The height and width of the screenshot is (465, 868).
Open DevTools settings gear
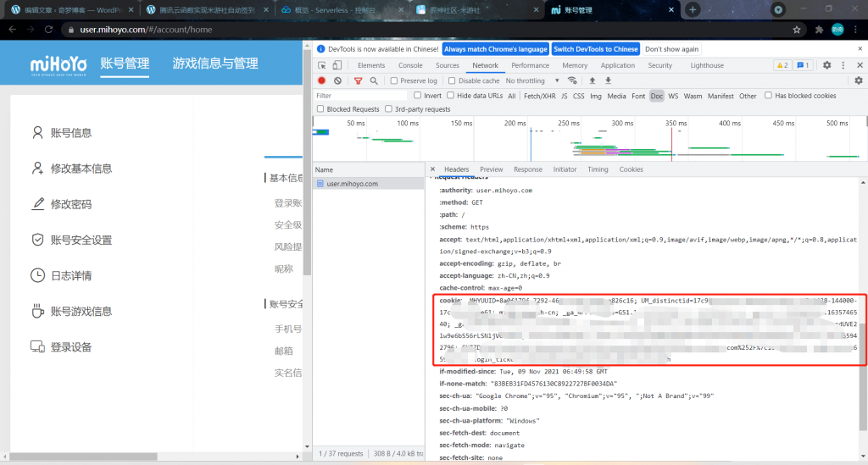827,65
